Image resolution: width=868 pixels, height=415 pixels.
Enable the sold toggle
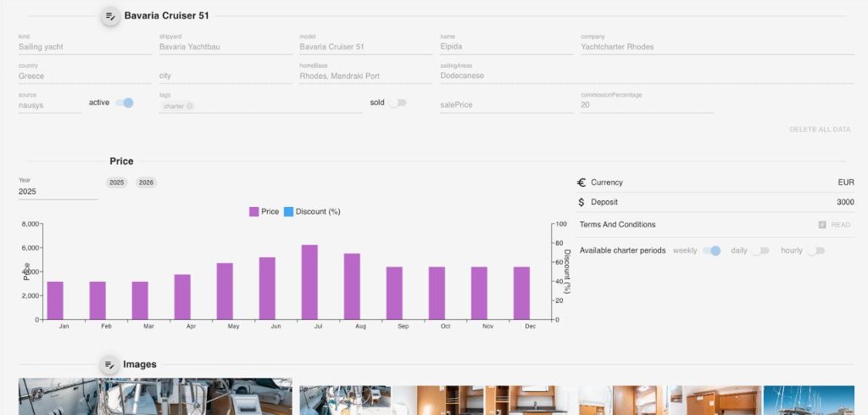click(397, 103)
